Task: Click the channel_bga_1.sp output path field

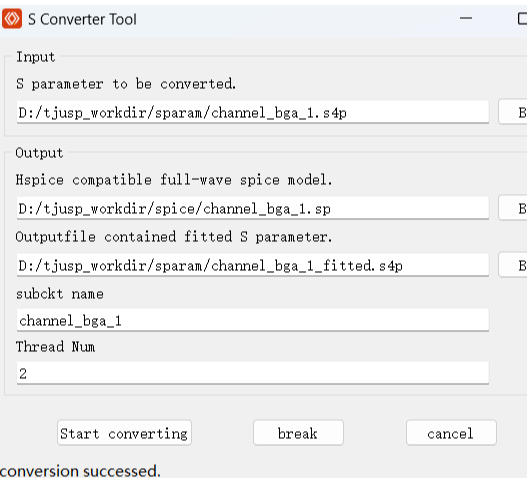Action: point(253,208)
